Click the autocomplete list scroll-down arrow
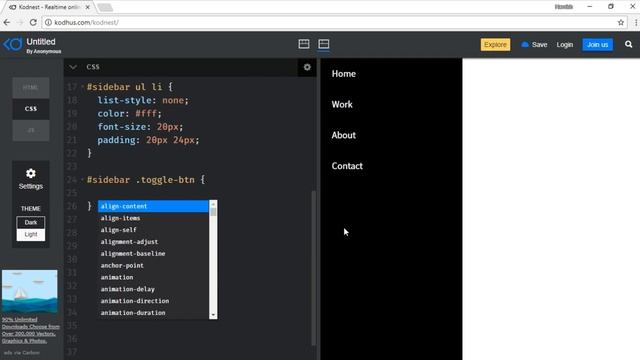 pyautogui.click(x=213, y=315)
